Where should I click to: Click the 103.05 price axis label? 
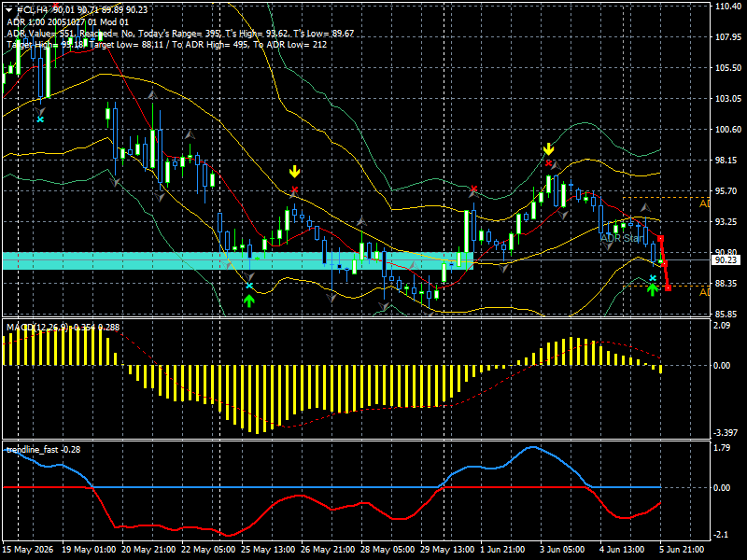[x=728, y=99]
